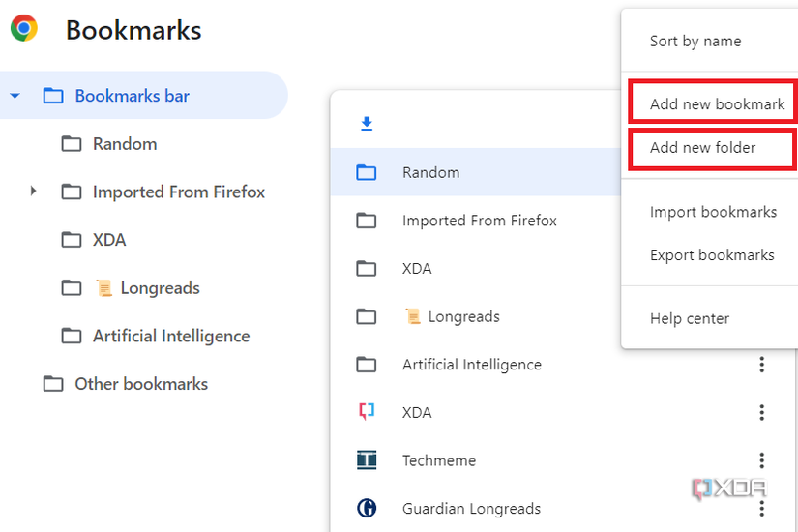Click the Longreads scroll emoji in the list
The image size is (798, 532).
point(413,316)
